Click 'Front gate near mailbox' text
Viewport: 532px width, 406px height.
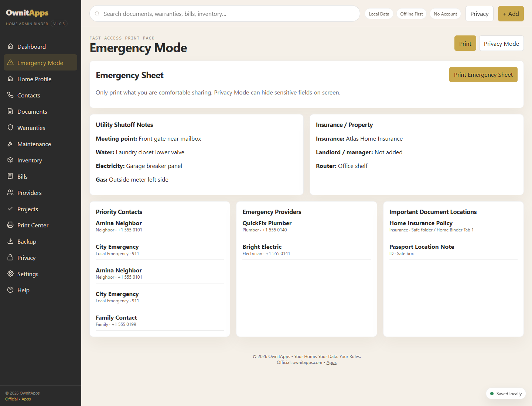170,139
